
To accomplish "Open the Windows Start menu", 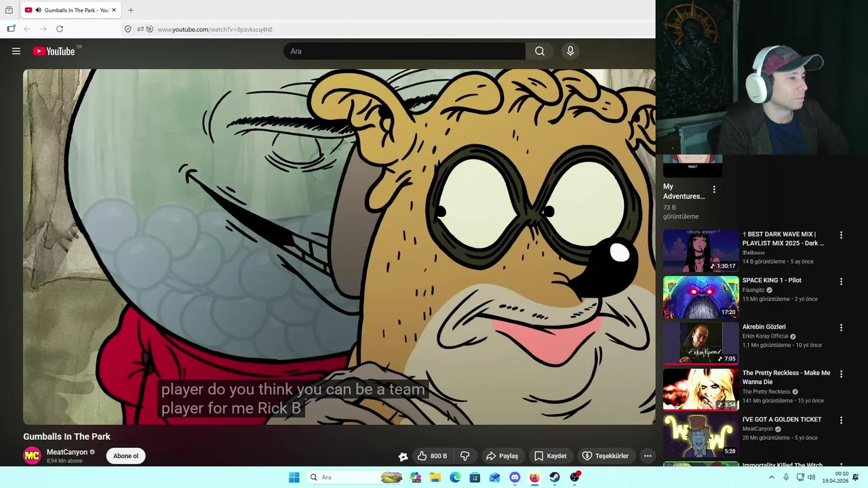I will click(x=294, y=477).
